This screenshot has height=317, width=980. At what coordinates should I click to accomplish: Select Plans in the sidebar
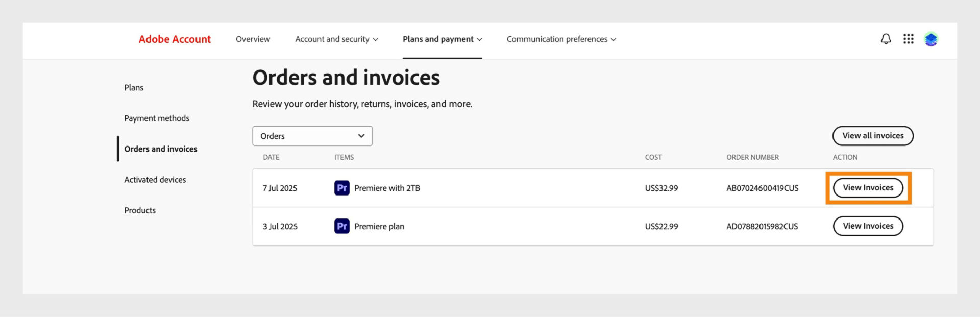point(134,88)
